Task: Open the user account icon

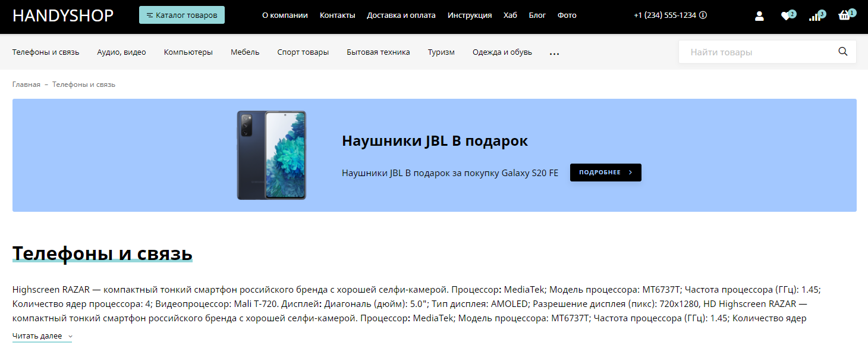Action: pos(759,16)
